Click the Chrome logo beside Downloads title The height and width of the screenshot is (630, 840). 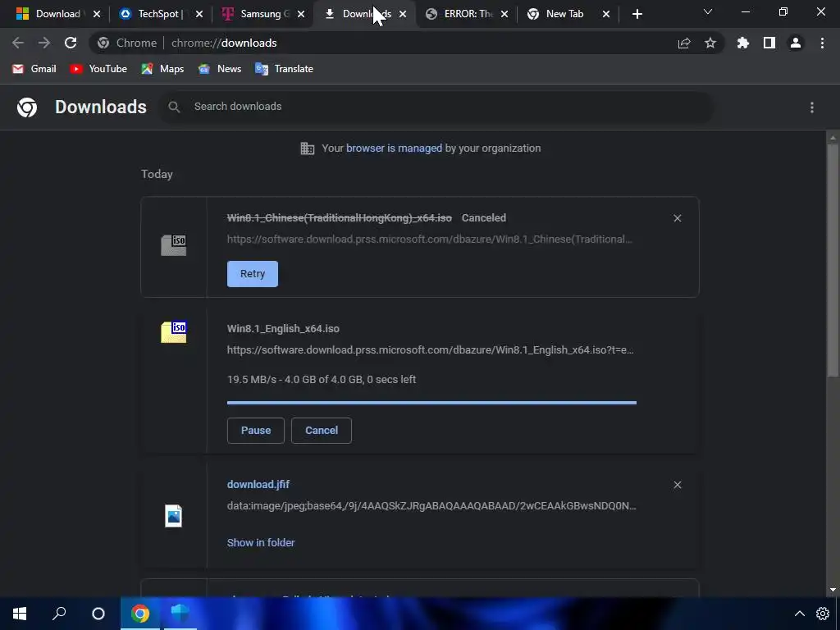(x=27, y=107)
